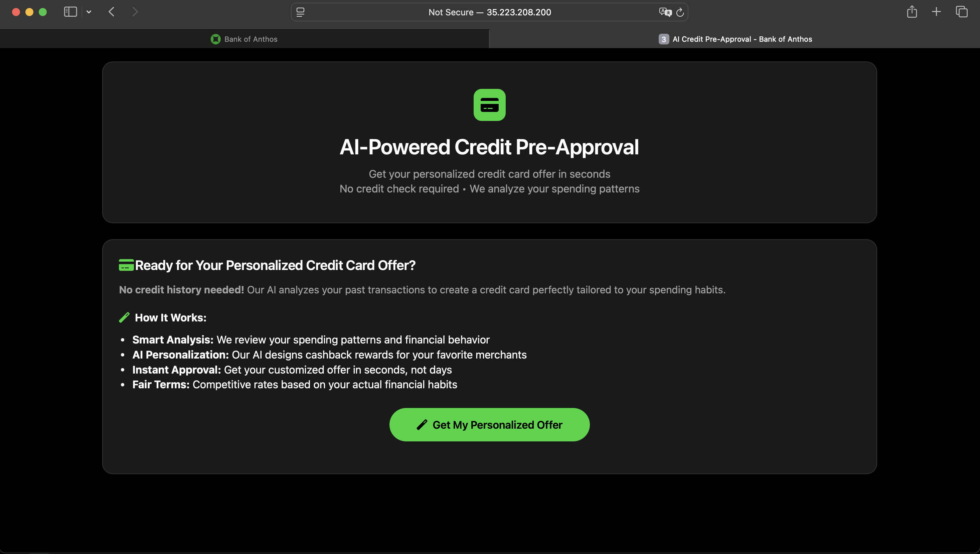
Task: Go back to the previous page
Action: 112,12
